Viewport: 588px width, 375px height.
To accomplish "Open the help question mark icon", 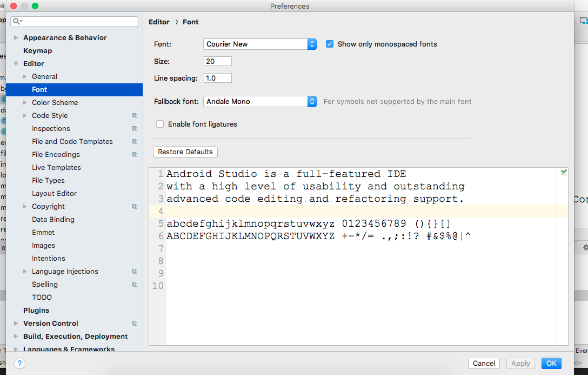I will tap(19, 363).
